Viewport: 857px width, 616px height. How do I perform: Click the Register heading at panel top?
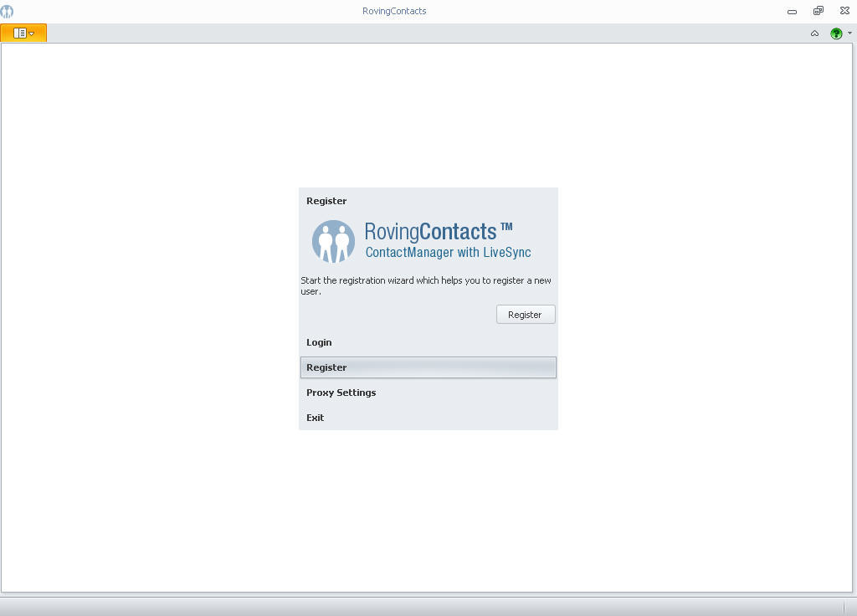(326, 201)
